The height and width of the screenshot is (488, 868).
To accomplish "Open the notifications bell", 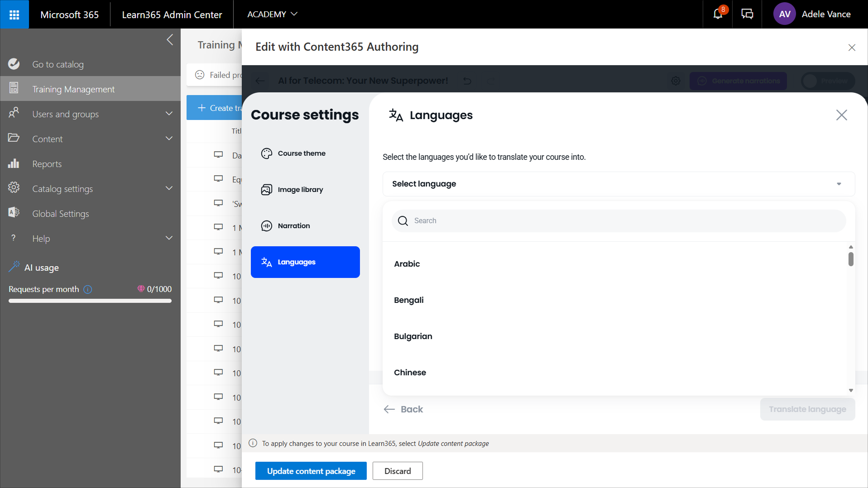I will [x=718, y=14].
